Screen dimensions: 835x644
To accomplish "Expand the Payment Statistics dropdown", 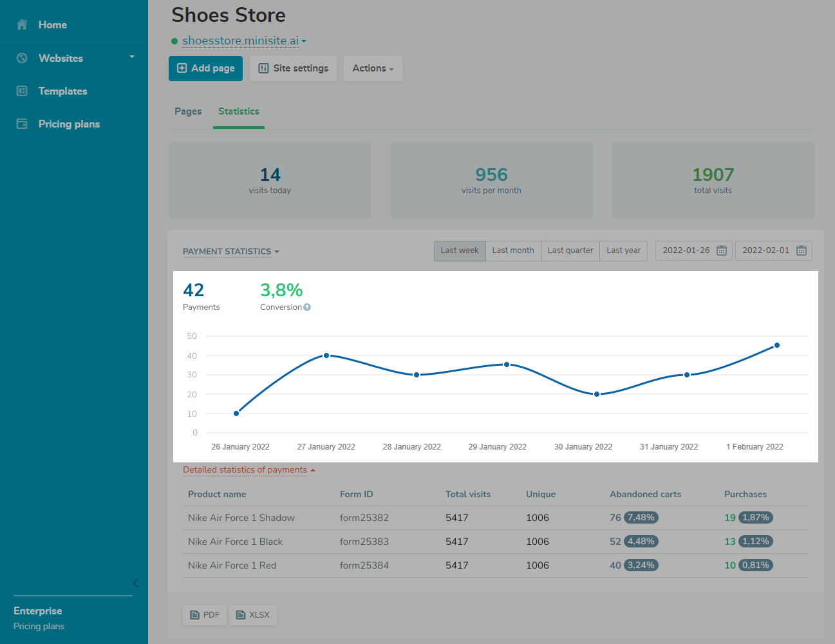I will pos(230,251).
